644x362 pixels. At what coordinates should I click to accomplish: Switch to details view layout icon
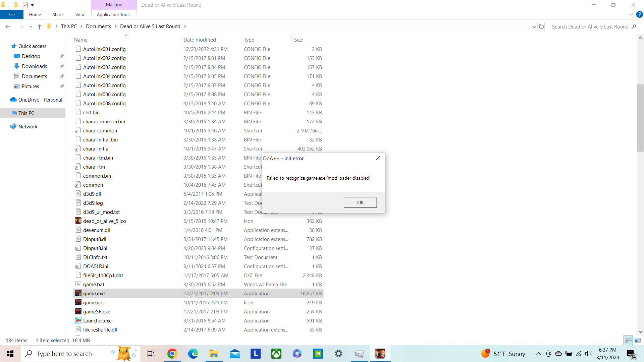click(629, 340)
